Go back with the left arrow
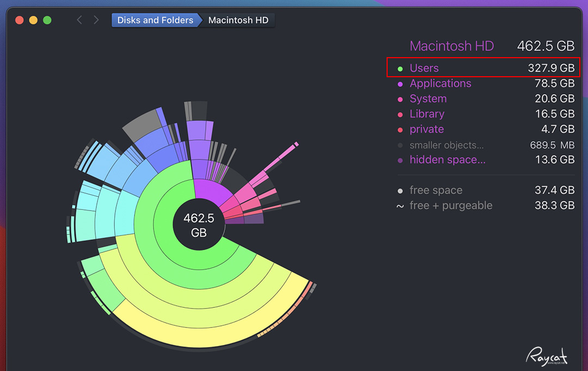 [x=79, y=20]
